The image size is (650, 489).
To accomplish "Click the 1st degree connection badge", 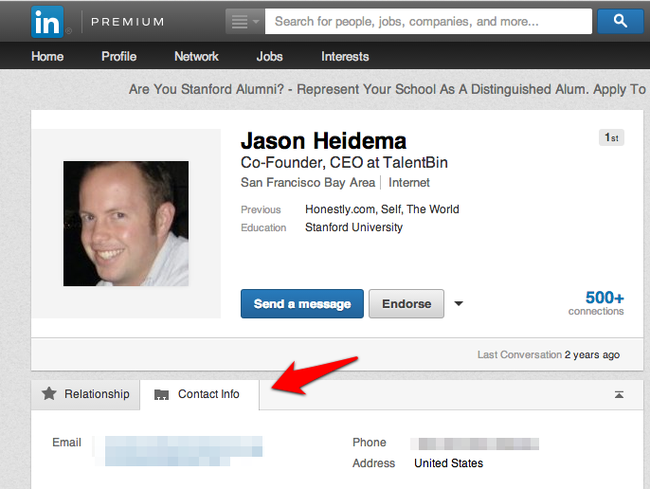I will (x=611, y=138).
